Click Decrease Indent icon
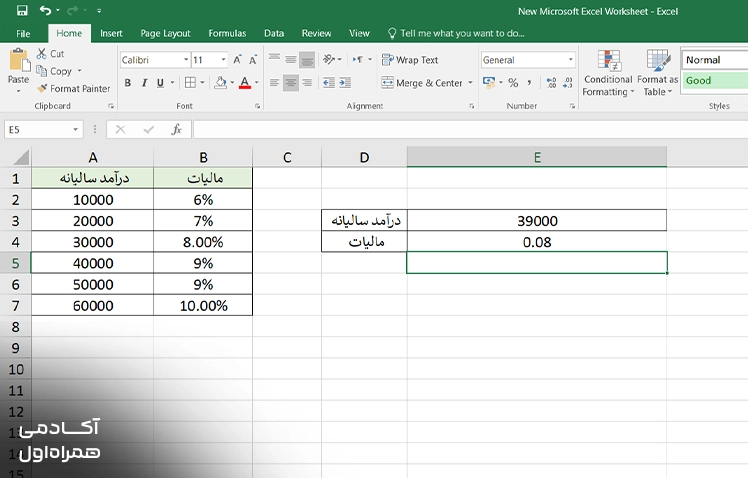This screenshot has height=478, width=748. point(329,83)
